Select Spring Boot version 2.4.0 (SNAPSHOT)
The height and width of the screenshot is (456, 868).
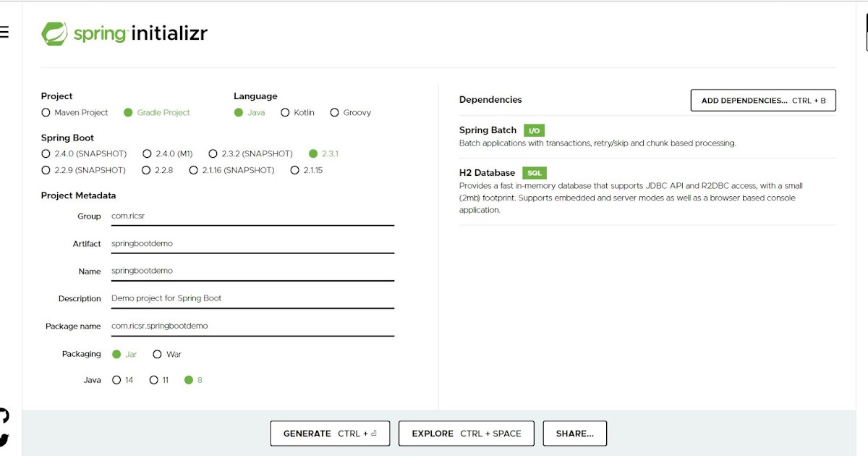(44, 153)
